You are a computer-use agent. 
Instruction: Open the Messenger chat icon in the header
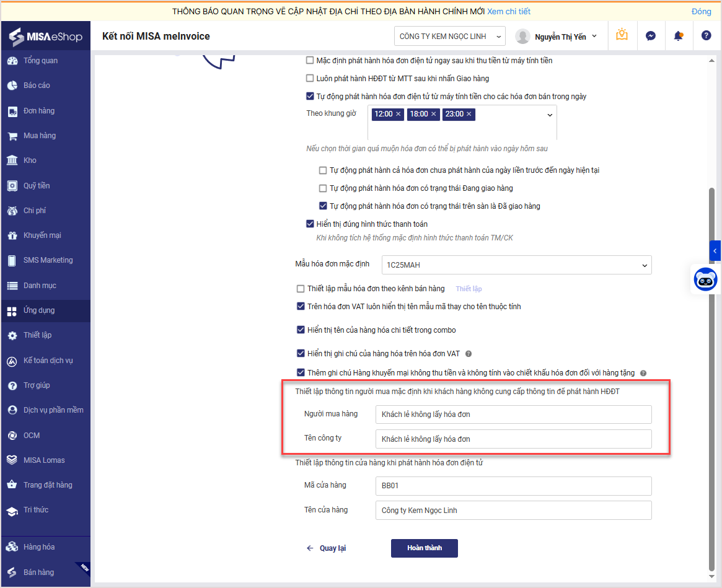(x=651, y=36)
